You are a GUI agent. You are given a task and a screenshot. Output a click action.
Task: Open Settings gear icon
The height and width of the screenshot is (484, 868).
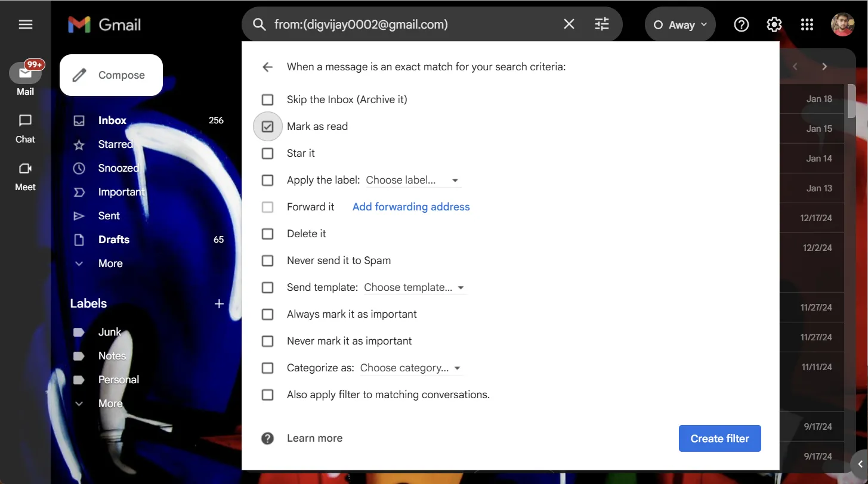point(774,24)
